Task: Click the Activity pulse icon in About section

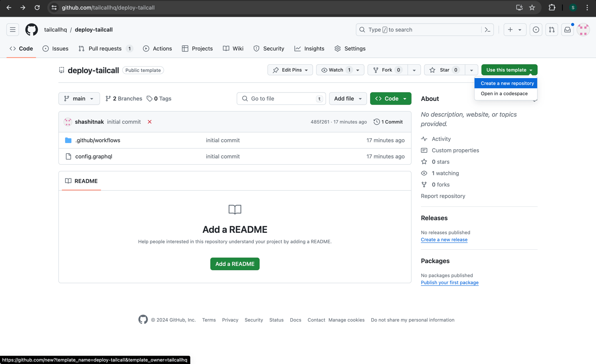Action: [424, 139]
